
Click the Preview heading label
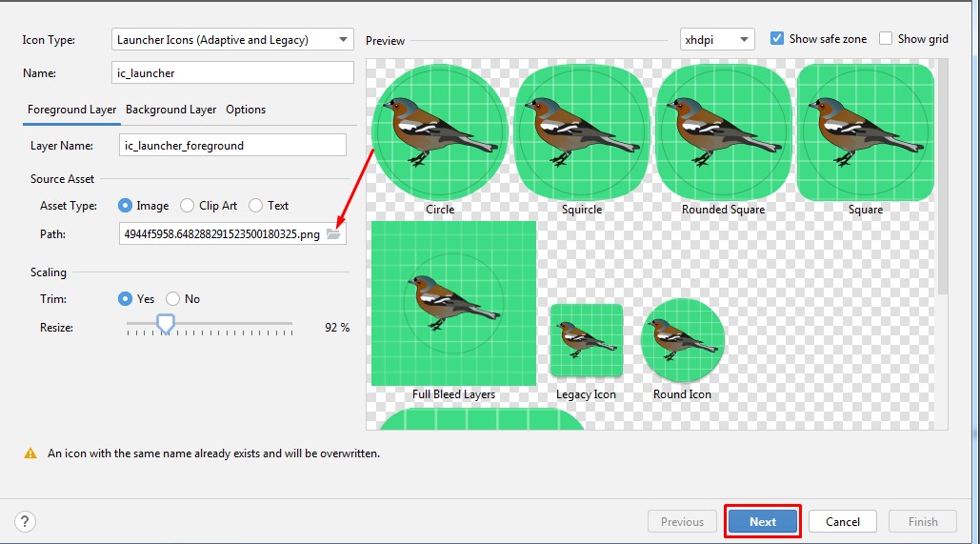click(x=385, y=41)
